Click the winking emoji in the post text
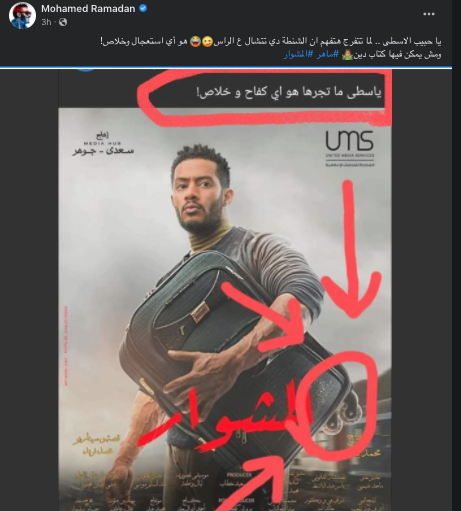Viewport: 461px width, 512px height. [x=207, y=42]
